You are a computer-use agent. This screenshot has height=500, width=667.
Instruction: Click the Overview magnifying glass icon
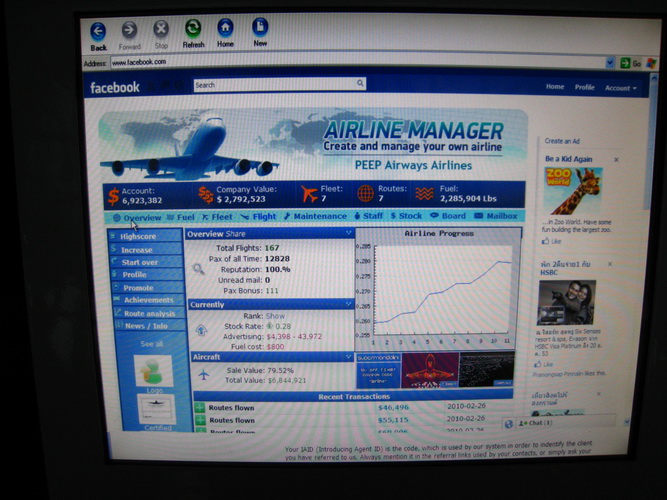[198, 269]
